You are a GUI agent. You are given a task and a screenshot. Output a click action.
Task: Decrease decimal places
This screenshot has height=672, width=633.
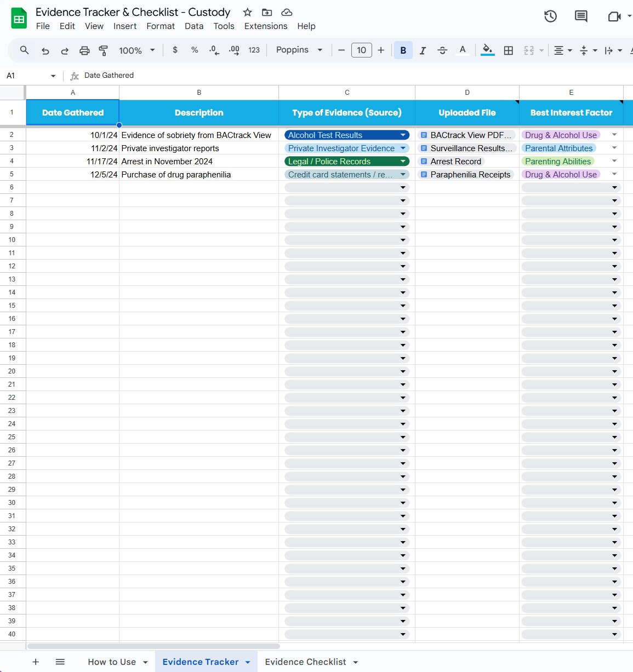[x=214, y=50]
